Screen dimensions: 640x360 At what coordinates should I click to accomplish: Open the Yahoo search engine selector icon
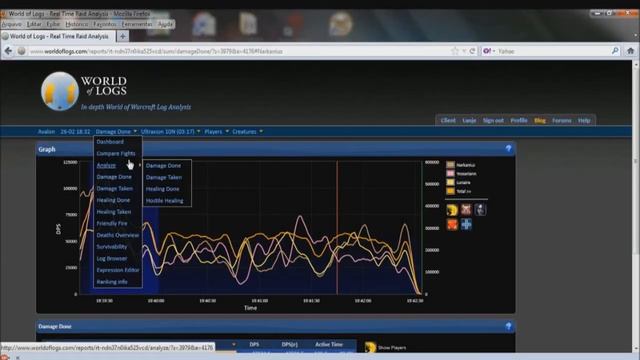[489, 51]
